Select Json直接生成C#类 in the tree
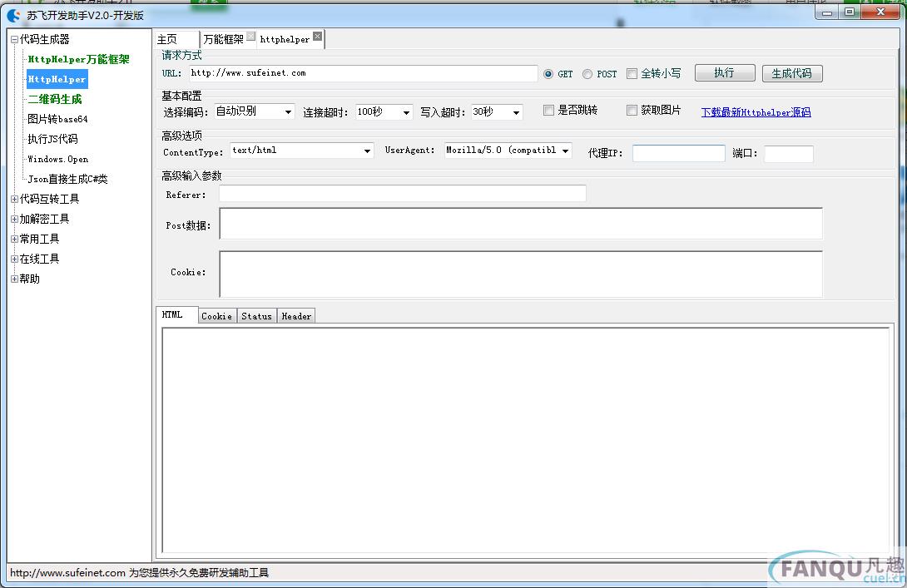This screenshot has height=588, width=907. tap(67, 180)
